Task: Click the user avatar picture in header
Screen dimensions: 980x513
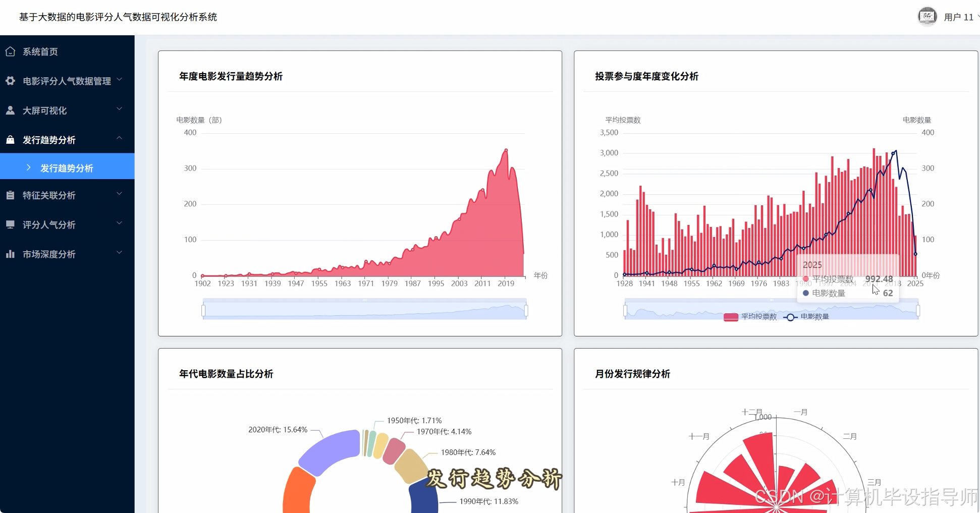Action: pos(927,17)
